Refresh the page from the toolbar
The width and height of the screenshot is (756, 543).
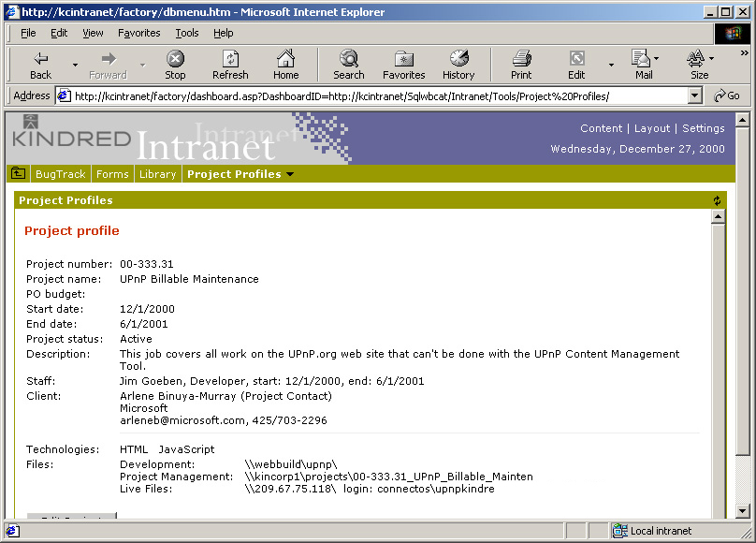[x=230, y=65]
